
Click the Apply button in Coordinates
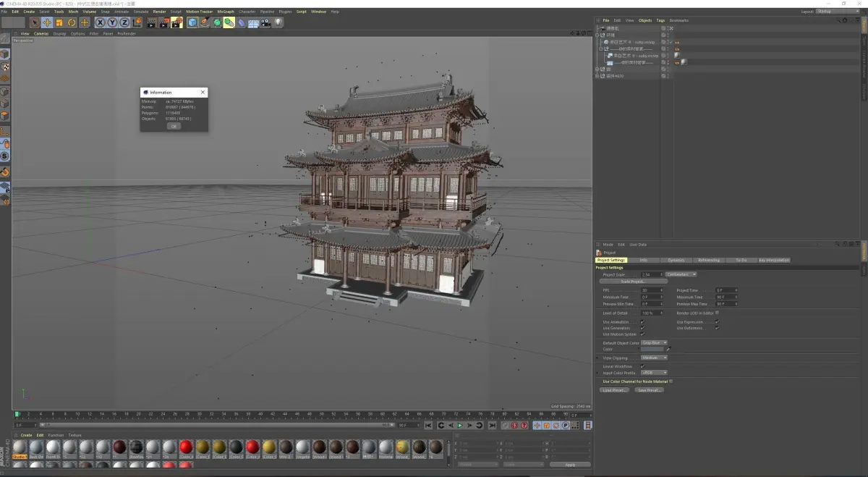[x=570, y=465]
